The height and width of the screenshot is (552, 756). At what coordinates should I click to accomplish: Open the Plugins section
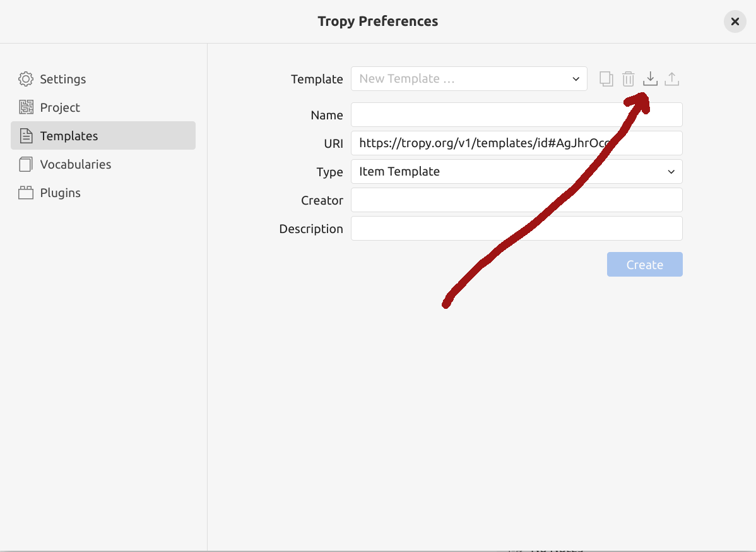(103, 193)
